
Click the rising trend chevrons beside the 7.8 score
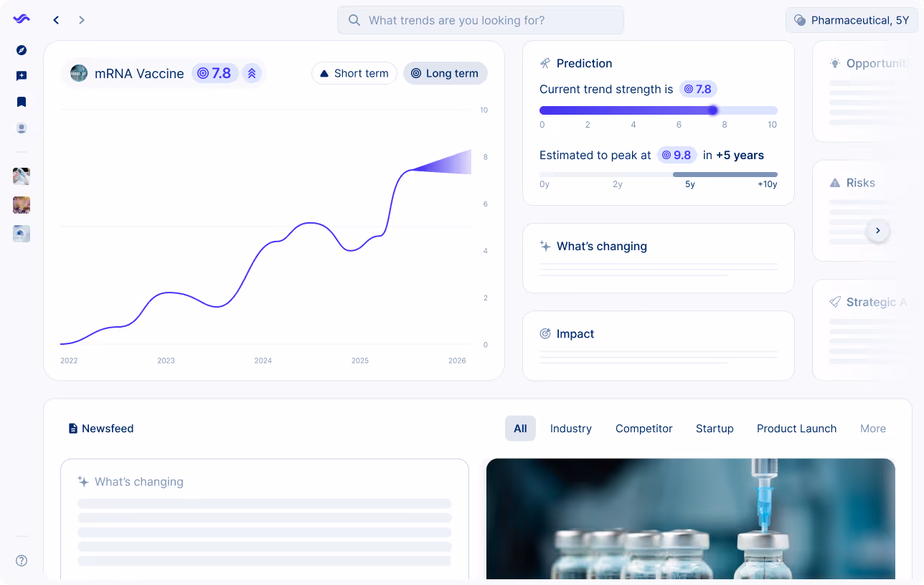coord(252,73)
